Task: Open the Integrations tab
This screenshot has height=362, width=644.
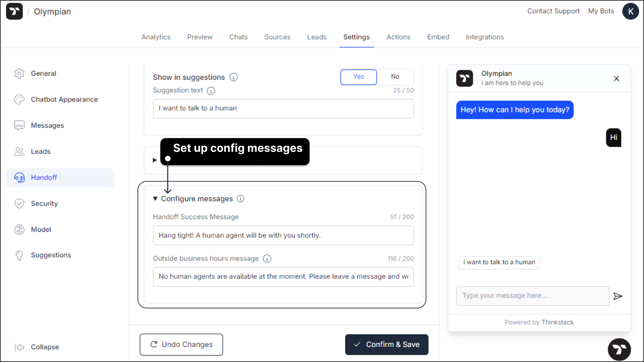Action: pos(485,37)
